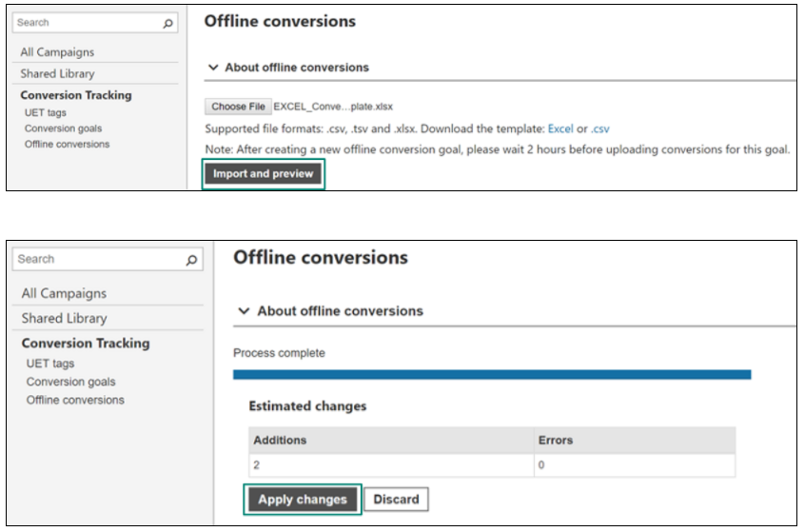Click the Apply changes button
The height and width of the screenshot is (532, 805).
point(303,500)
